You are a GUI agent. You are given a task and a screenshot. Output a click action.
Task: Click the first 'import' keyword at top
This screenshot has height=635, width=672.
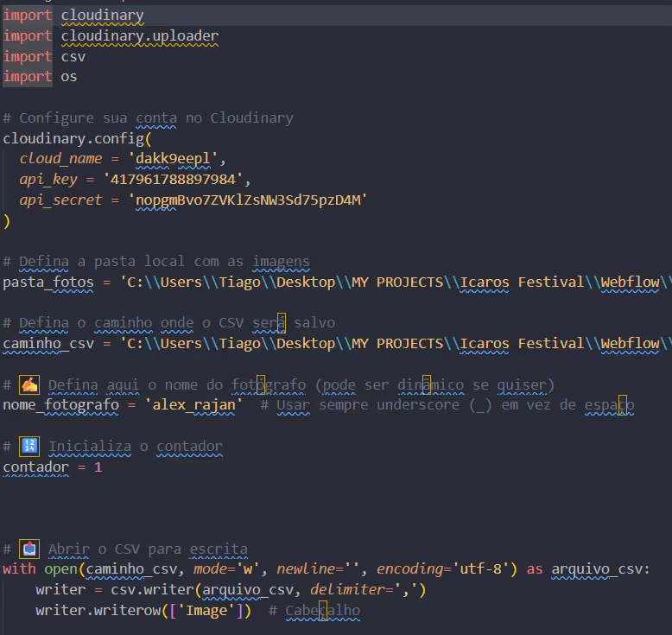tap(28, 16)
